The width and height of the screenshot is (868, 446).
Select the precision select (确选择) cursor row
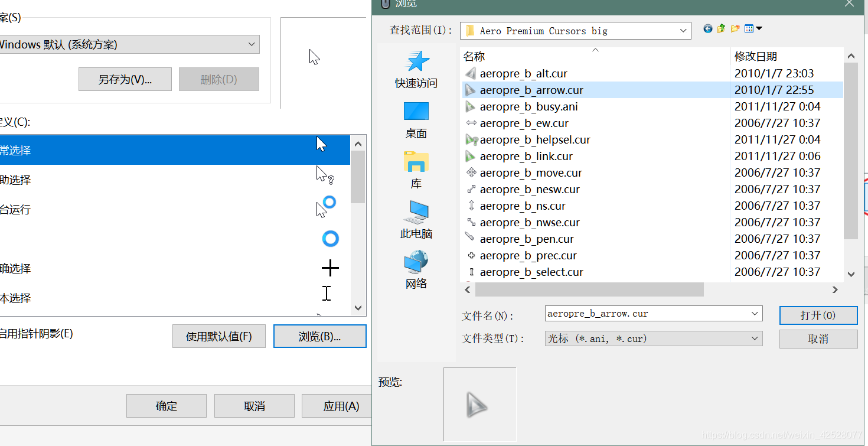[175, 268]
